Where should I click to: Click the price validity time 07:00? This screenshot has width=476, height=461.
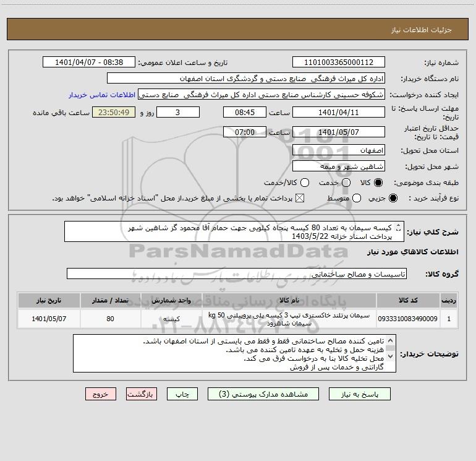coord(245,132)
